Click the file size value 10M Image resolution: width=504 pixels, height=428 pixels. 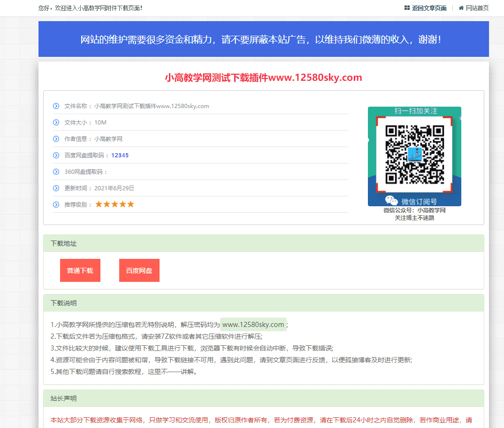pyautogui.click(x=100, y=122)
